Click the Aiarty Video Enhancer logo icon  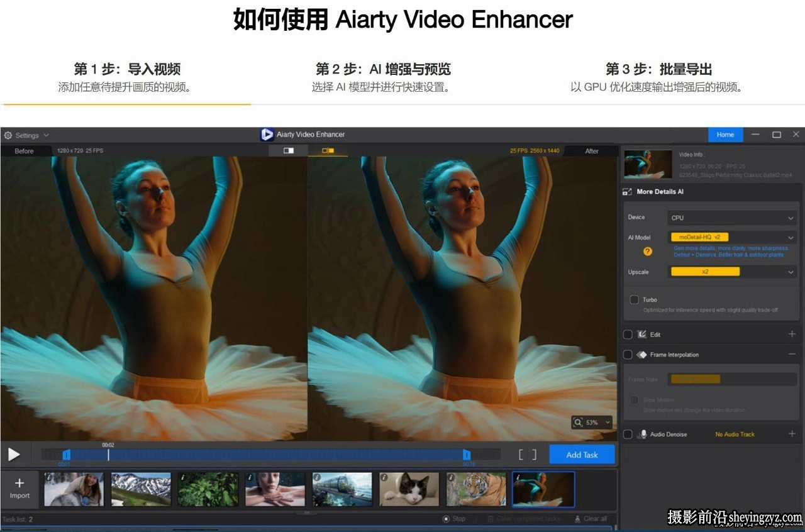[x=267, y=135]
